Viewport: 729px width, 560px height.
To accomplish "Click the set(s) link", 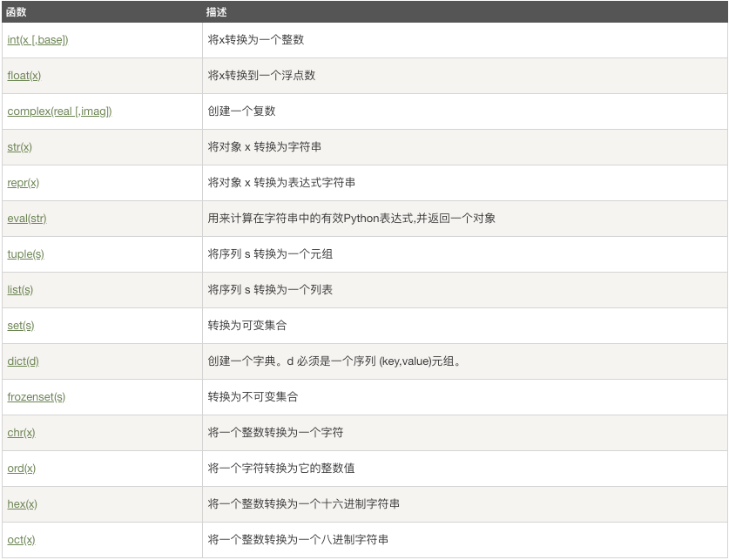I will [x=21, y=326].
